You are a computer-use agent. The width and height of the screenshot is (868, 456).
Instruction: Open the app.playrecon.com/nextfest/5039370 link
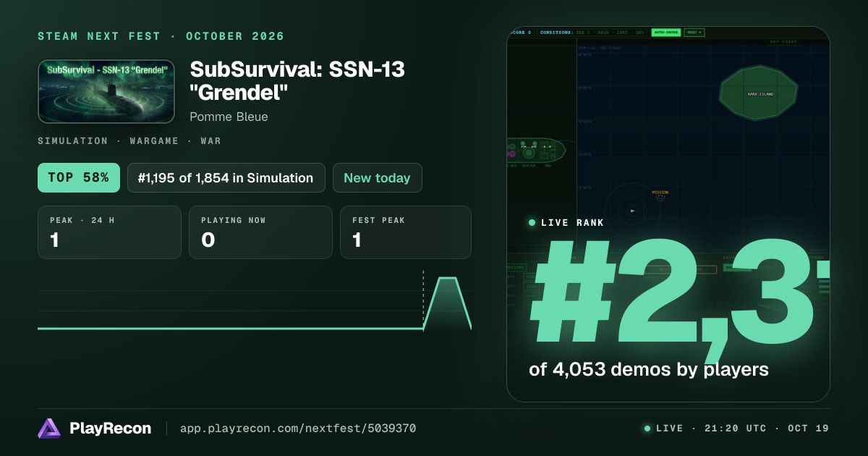[298, 428]
